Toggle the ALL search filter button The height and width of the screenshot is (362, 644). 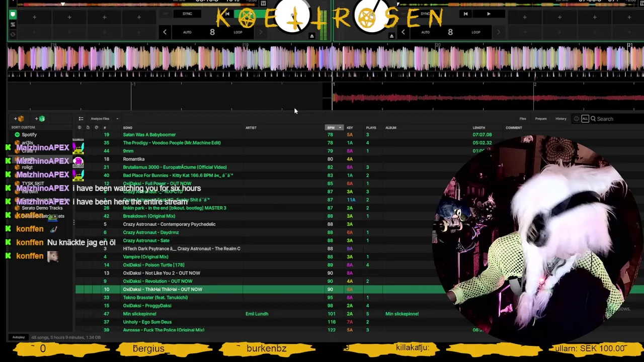tap(585, 119)
